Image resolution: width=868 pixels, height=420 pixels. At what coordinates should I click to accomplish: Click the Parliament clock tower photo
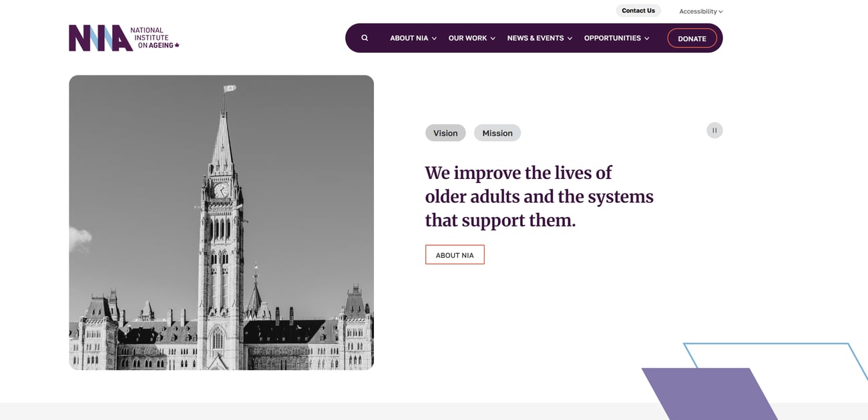[221, 222]
